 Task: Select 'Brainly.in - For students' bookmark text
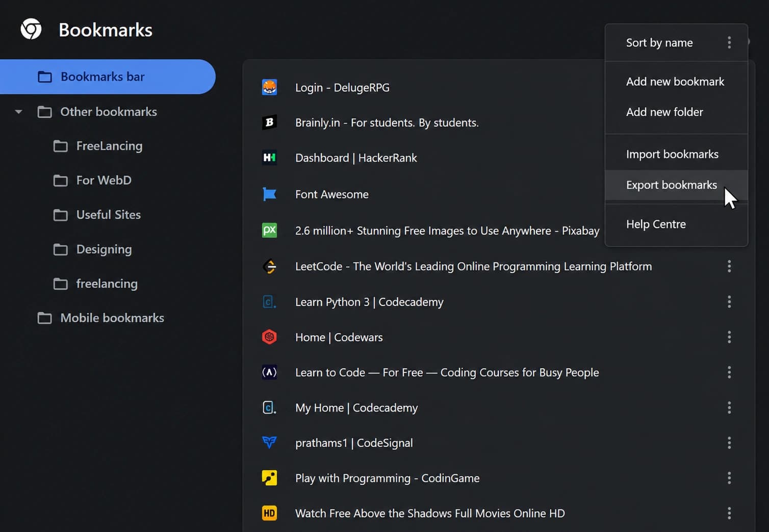[x=387, y=123]
